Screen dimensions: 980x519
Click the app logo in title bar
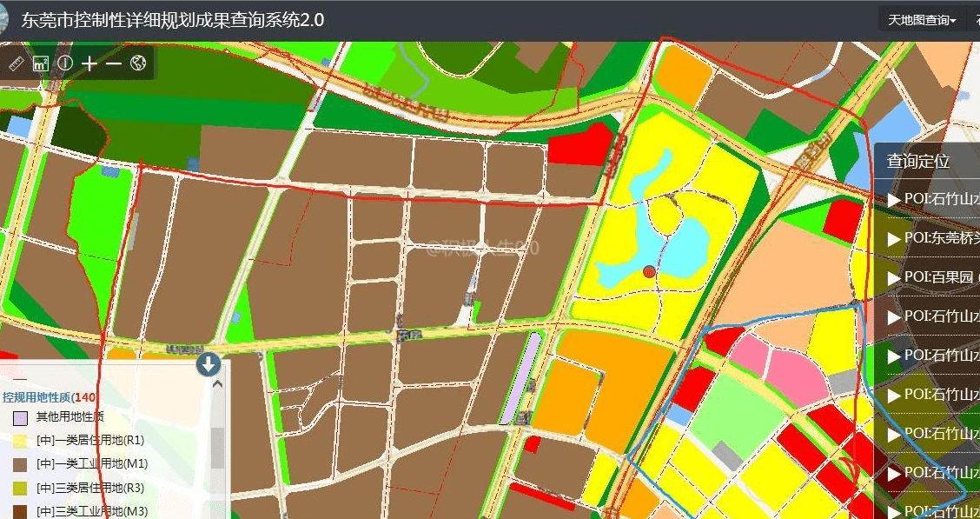click(x=4, y=20)
